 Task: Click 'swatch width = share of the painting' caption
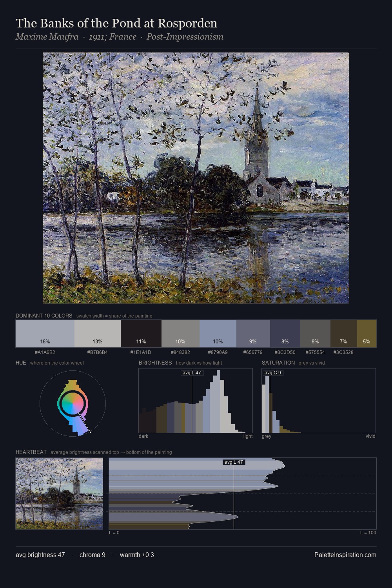click(114, 316)
